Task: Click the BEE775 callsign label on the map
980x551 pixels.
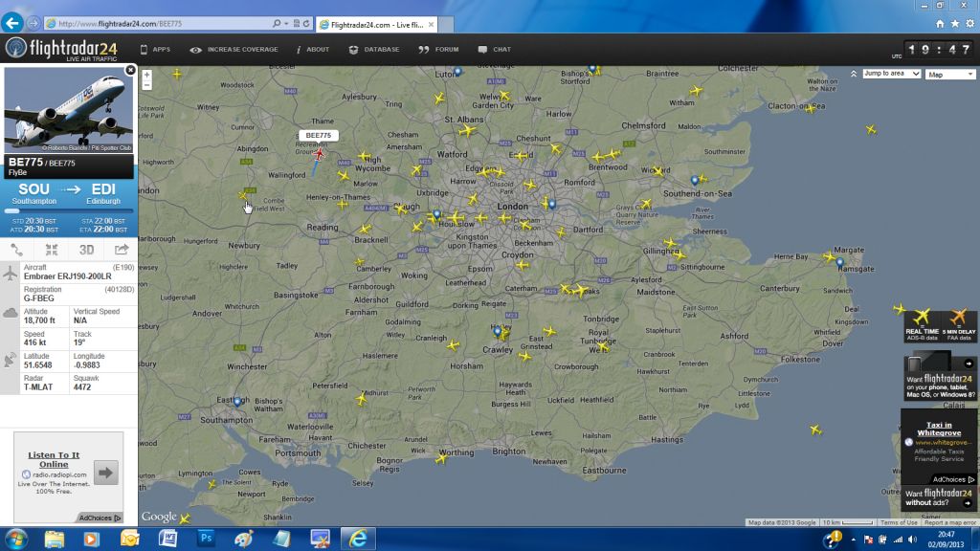Action: point(319,135)
